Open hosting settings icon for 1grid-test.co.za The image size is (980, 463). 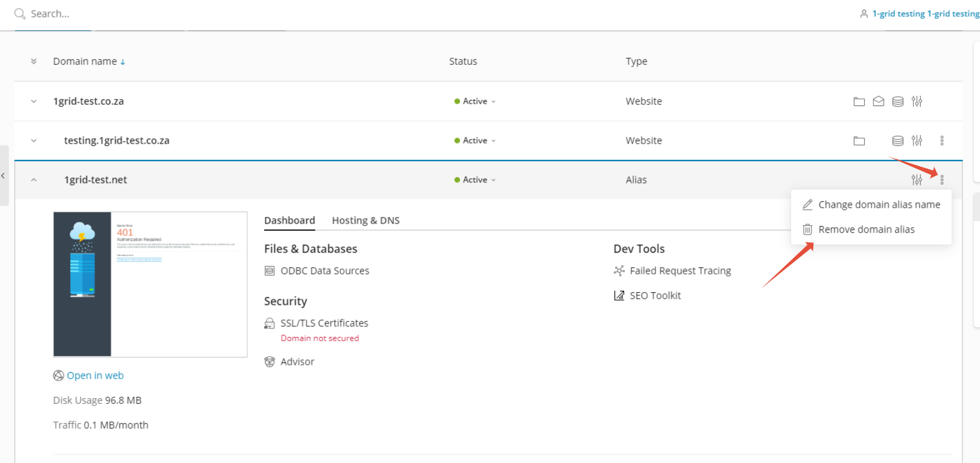pyautogui.click(x=917, y=101)
